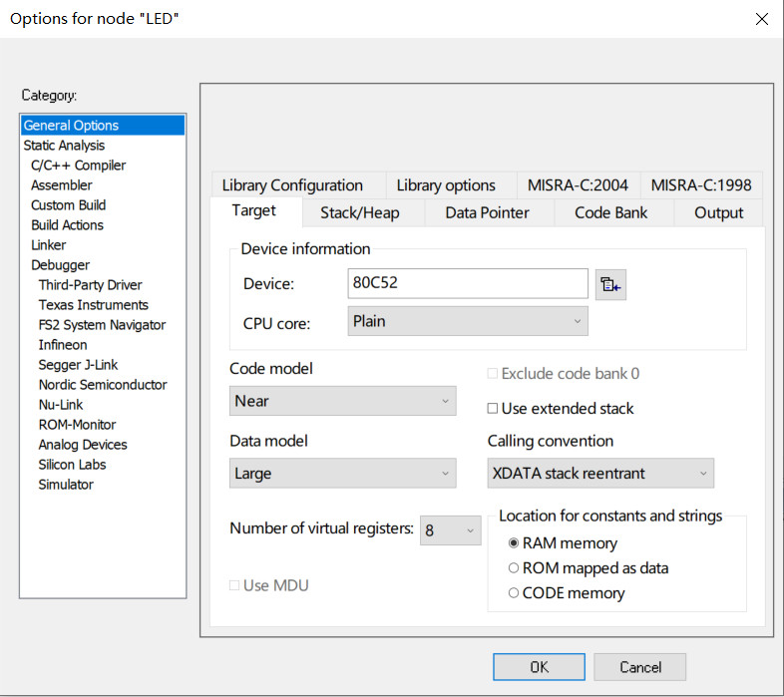Open the CPU core dropdown
Image resolution: width=784 pixels, height=697 pixels.
468,321
